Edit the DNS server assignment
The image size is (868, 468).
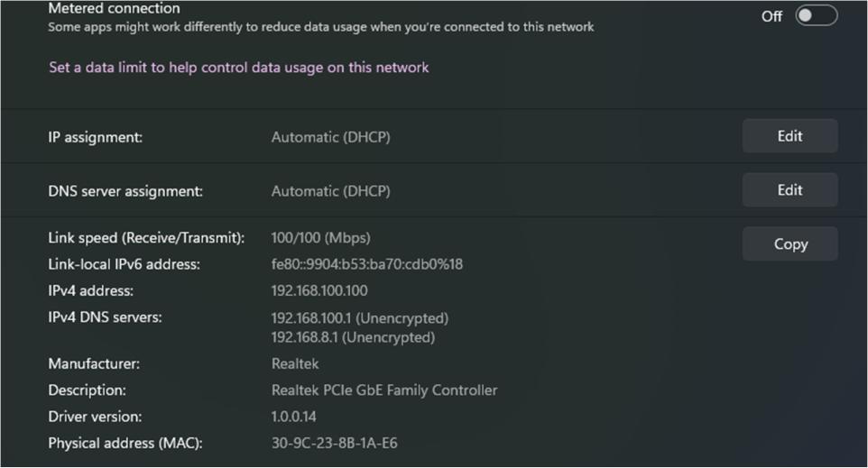[x=790, y=190]
